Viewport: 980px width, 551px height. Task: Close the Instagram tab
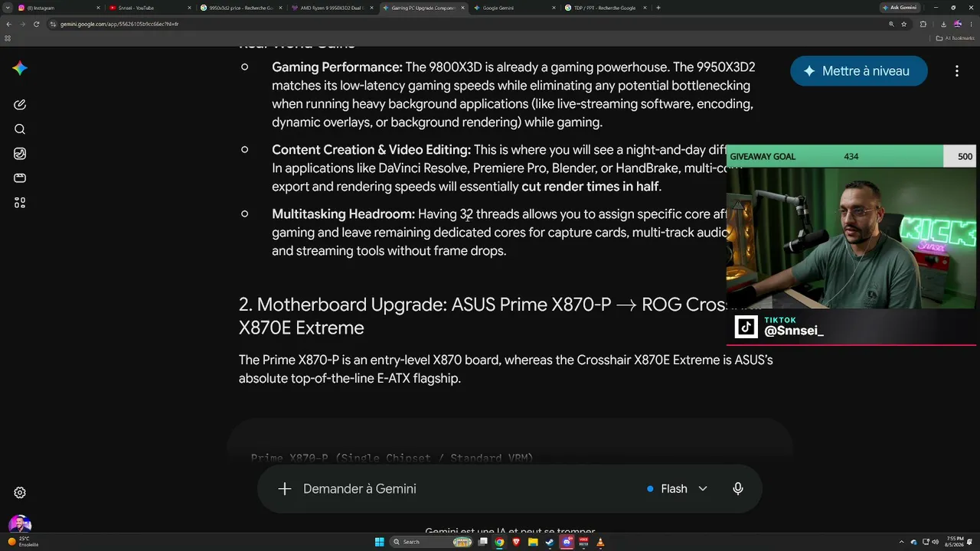click(x=98, y=8)
